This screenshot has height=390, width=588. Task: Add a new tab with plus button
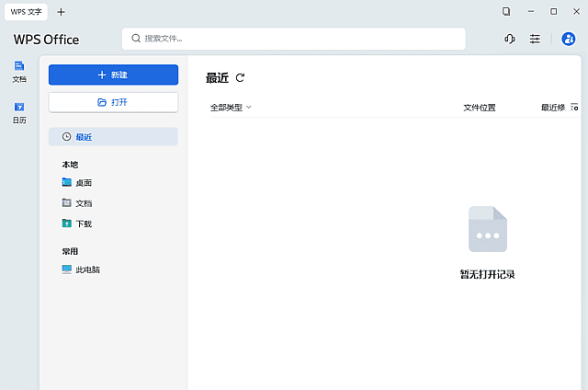(x=61, y=12)
